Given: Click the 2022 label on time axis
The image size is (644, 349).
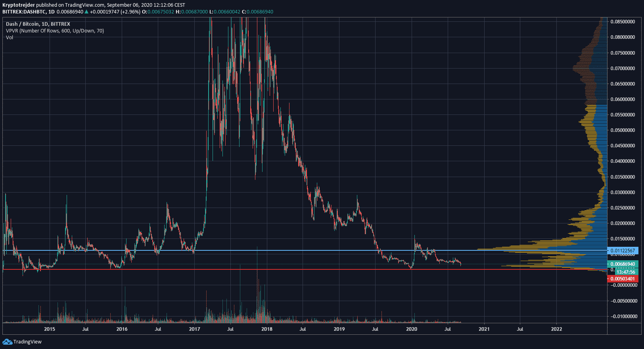Looking at the screenshot, I should (556, 329).
